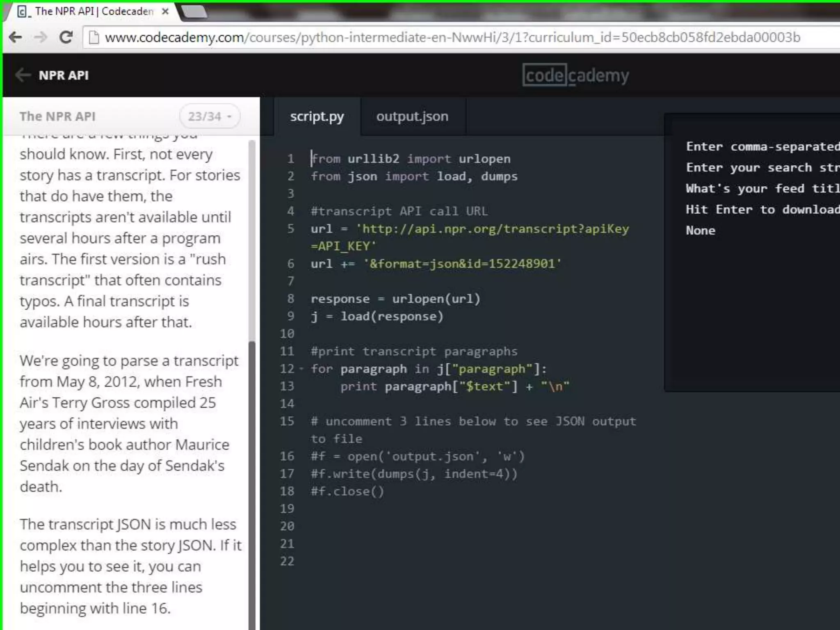
Task: Click the '#f = open('output.json', 'w')' line
Action: click(x=418, y=457)
